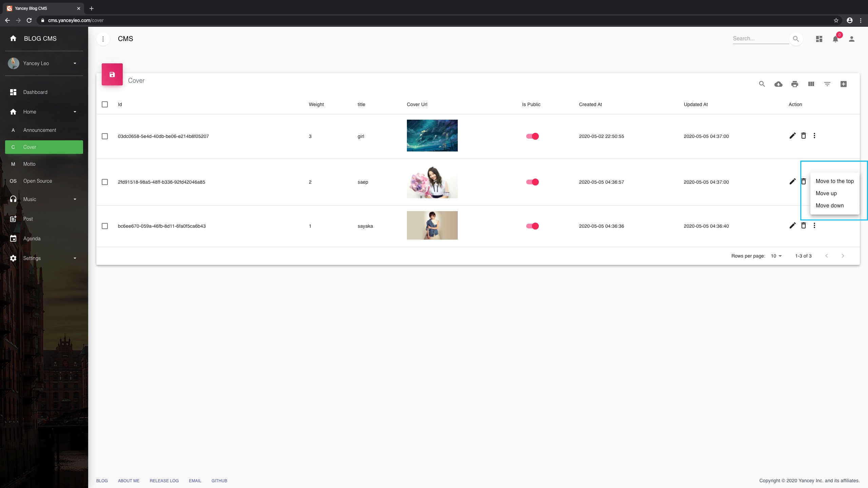Open Post in the sidebar
The width and height of the screenshot is (868, 488).
[x=44, y=219]
